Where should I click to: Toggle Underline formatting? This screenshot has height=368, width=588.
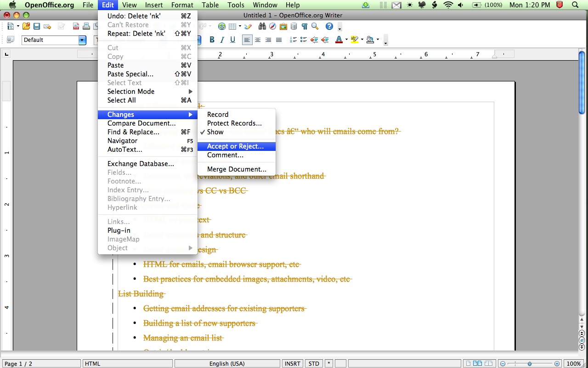point(233,40)
